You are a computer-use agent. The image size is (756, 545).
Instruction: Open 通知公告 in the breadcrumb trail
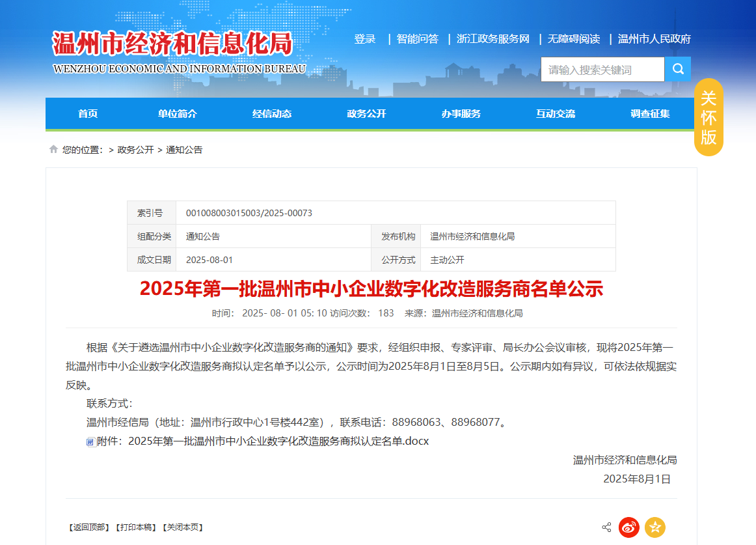click(185, 150)
